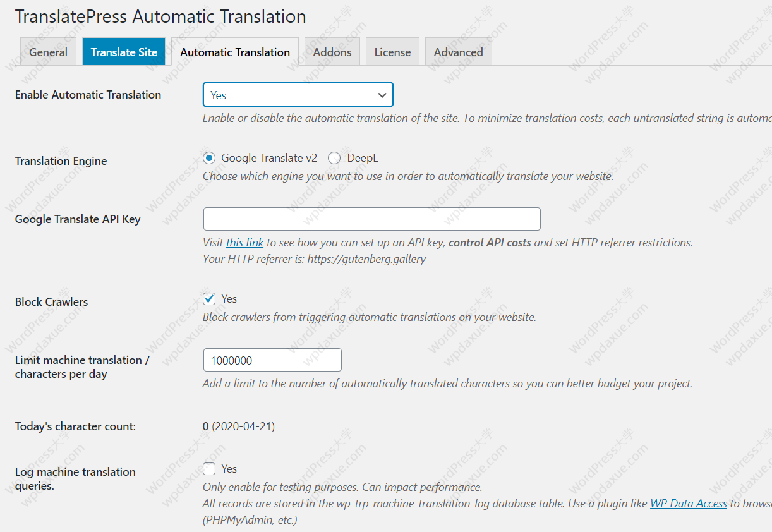Click the 'Today's character count:' label
The width and height of the screenshot is (772, 532).
[75, 426]
